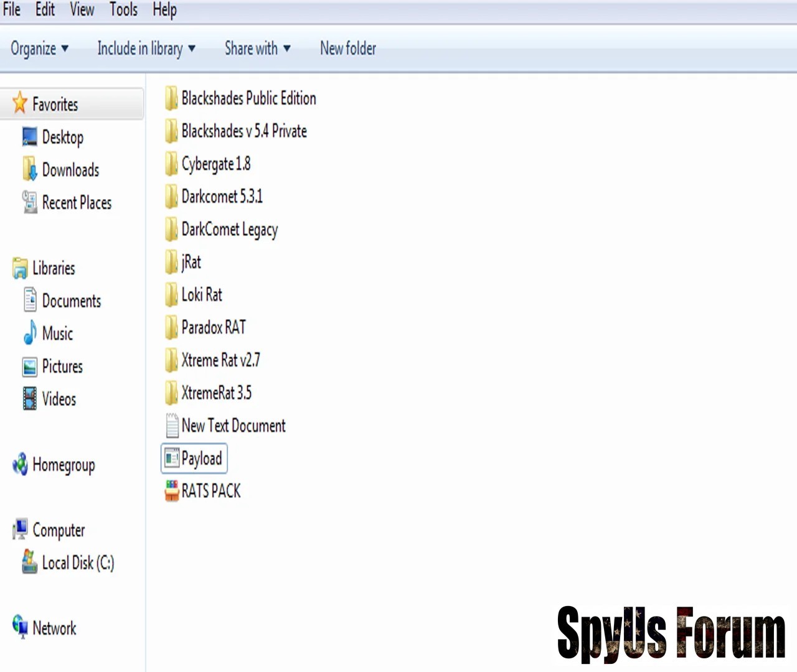Open the Tools menu

(x=123, y=10)
